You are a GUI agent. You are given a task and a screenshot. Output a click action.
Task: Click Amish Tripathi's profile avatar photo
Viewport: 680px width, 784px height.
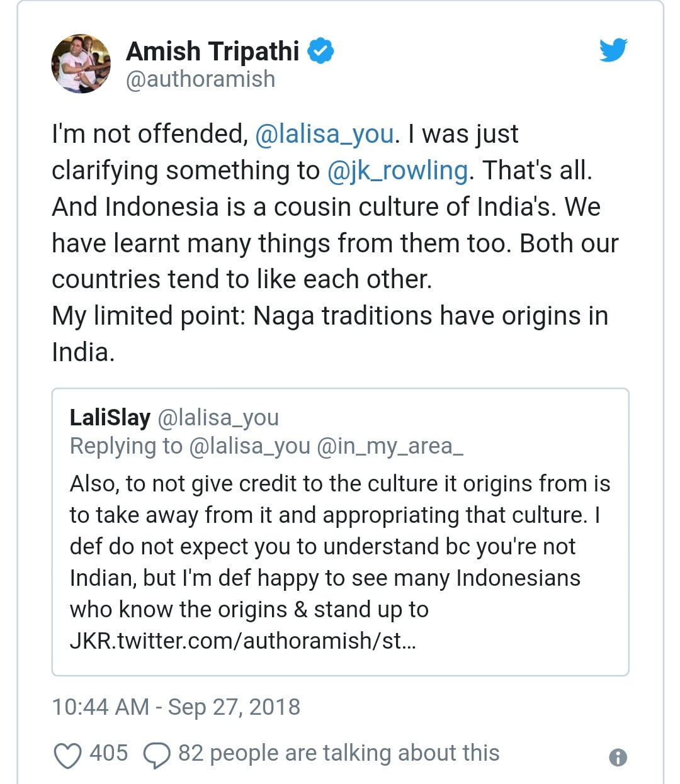81,64
